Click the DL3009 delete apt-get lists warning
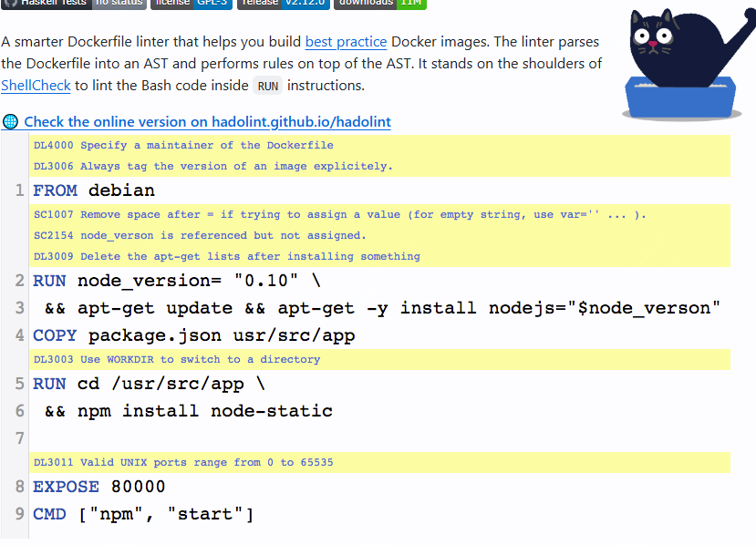The width and height of the screenshot is (756, 545). click(x=227, y=256)
